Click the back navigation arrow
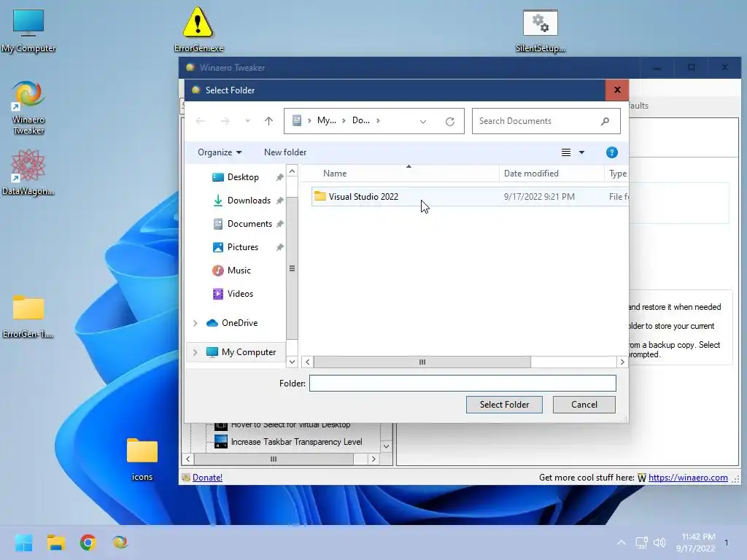 tap(200, 121)
